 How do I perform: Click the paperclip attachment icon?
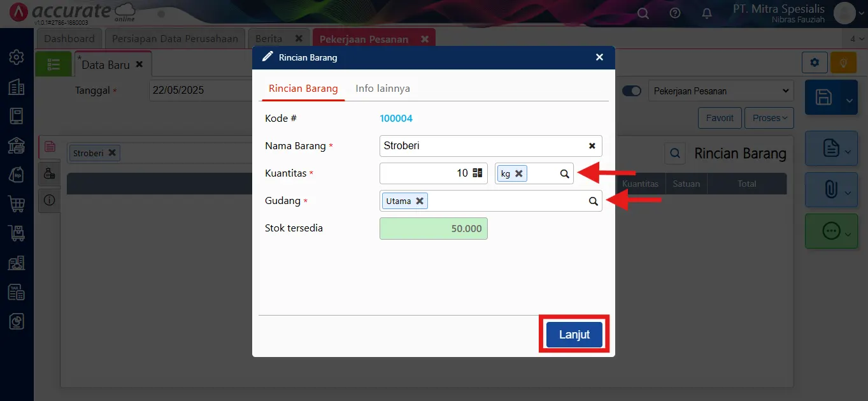[830, 189]
